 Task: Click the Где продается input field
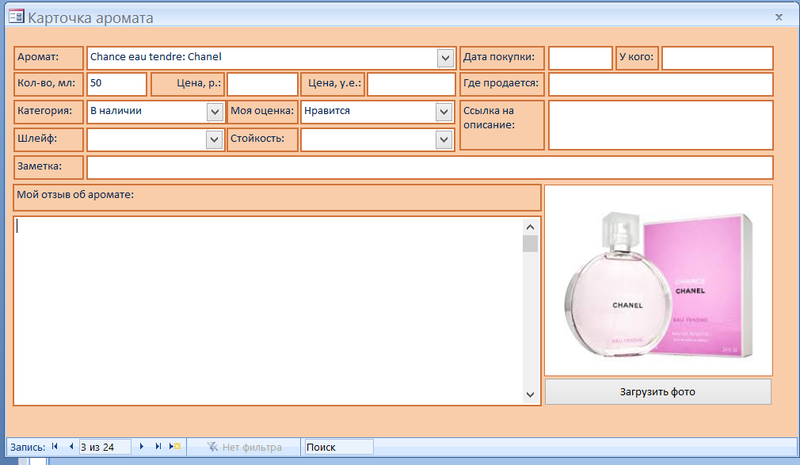coord(661,84)
